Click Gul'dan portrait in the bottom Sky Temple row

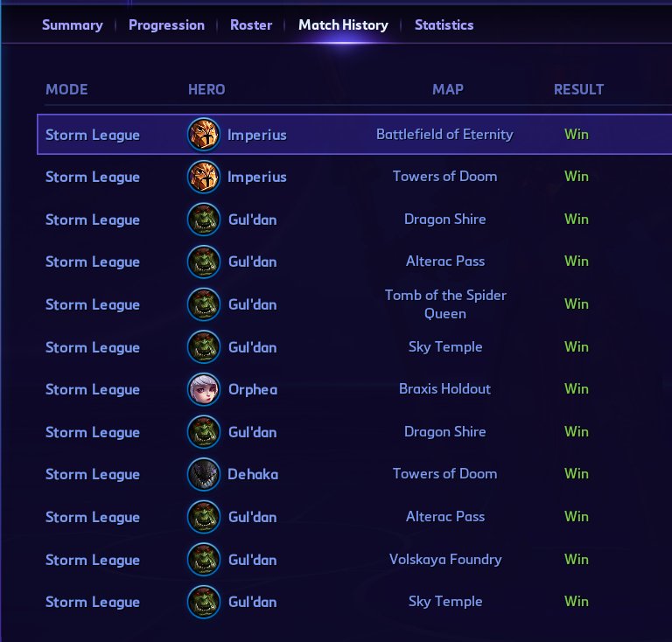tap(204, 602)
